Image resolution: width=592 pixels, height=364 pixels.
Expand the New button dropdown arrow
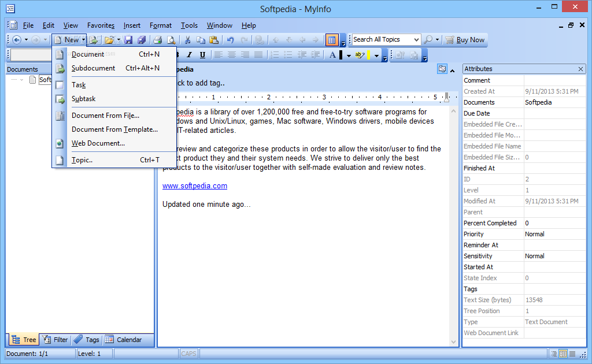83,40
